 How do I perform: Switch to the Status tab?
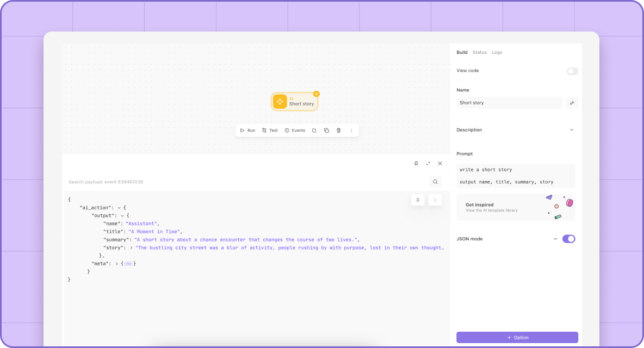click(479, 53)
